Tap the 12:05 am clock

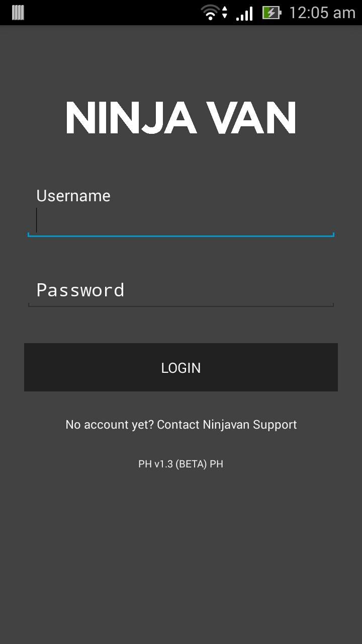point(322,13)
